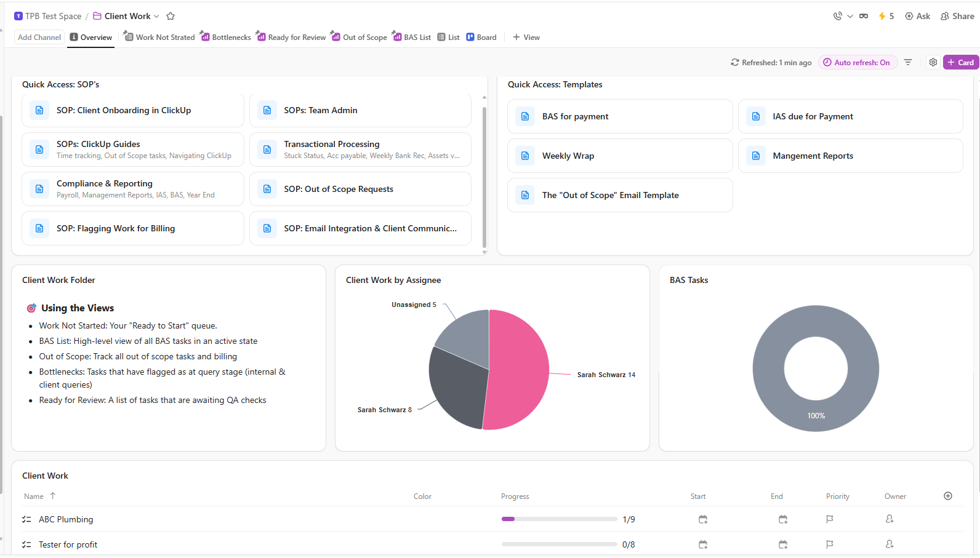Open the call options dropdown arrow

pos(850,16)
